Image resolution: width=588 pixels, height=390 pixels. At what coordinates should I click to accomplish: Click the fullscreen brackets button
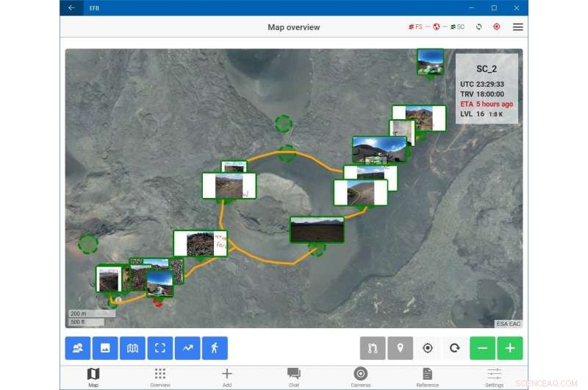(x=159, y=348)
